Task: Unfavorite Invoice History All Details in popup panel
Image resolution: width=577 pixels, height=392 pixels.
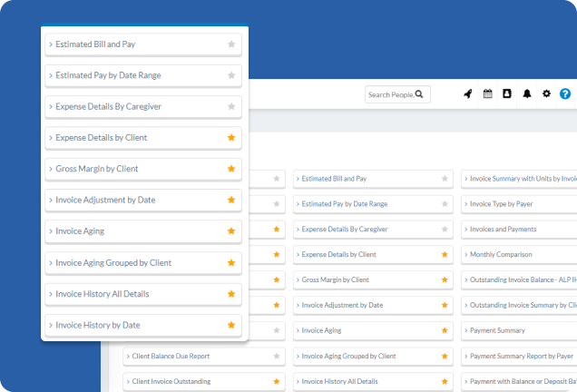Action: coord(231,294)
